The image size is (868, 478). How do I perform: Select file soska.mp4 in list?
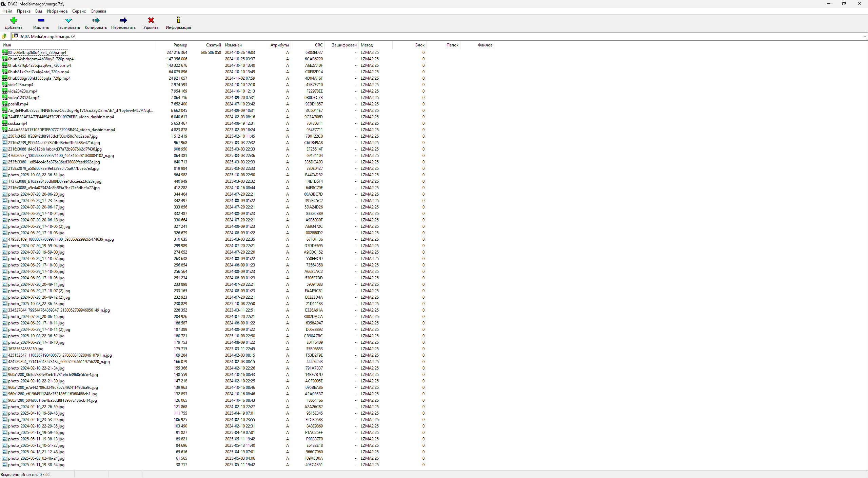tap(18, 123)
